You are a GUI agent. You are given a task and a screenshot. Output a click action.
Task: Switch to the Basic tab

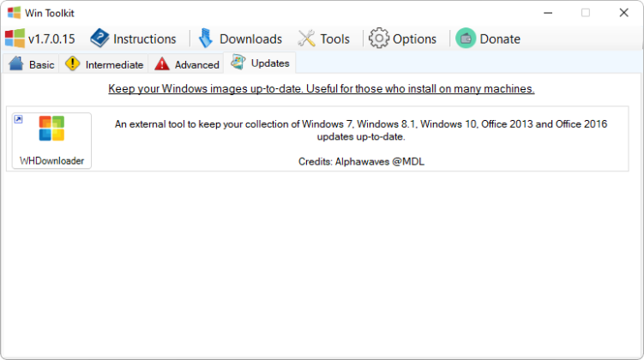[x=31, y=64]
